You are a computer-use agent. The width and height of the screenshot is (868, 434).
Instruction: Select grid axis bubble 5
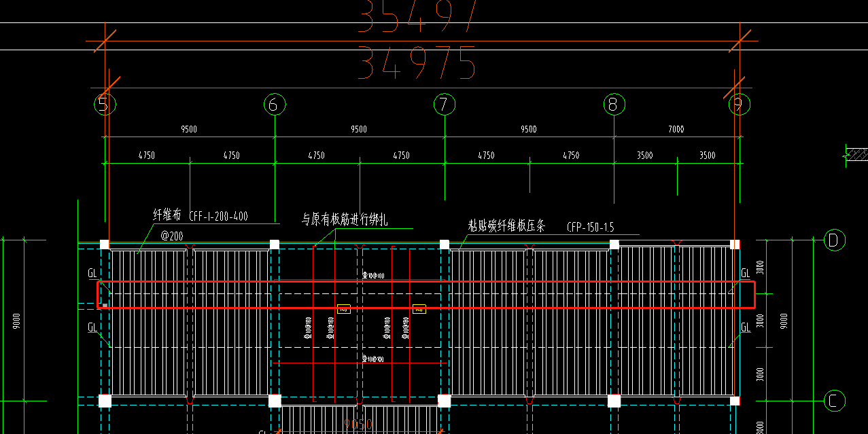103,105
